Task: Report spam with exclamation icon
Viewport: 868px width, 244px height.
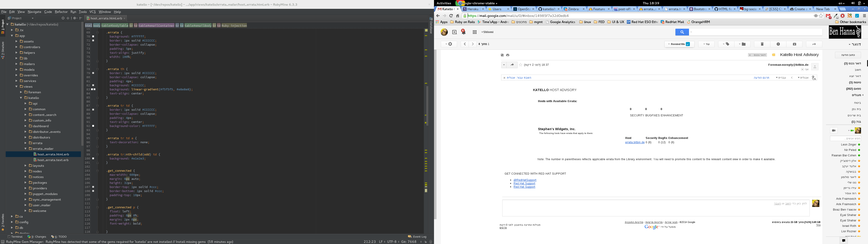Action: tap(778, 44)
